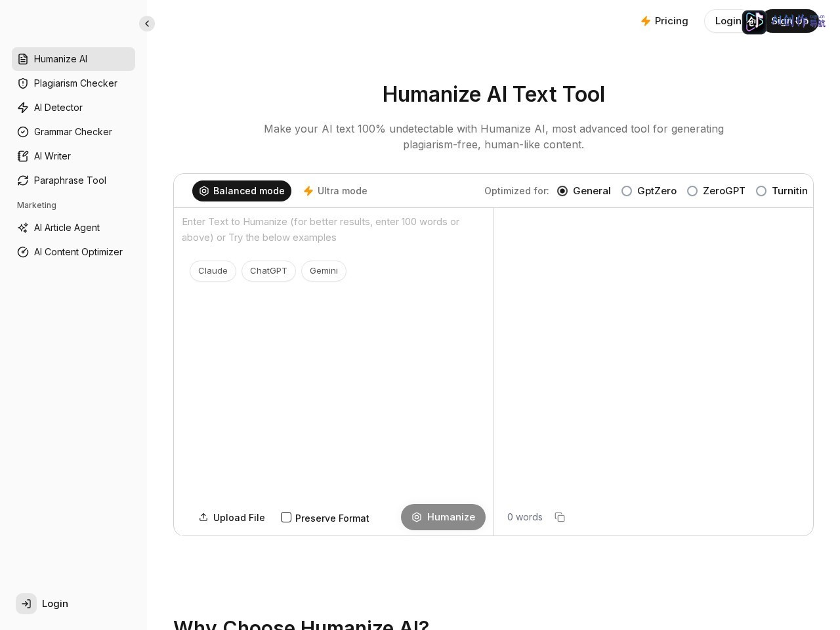Enable the Preserve Format checkbox
This screenshot has height=630, width=840.
tap(286, 517)
